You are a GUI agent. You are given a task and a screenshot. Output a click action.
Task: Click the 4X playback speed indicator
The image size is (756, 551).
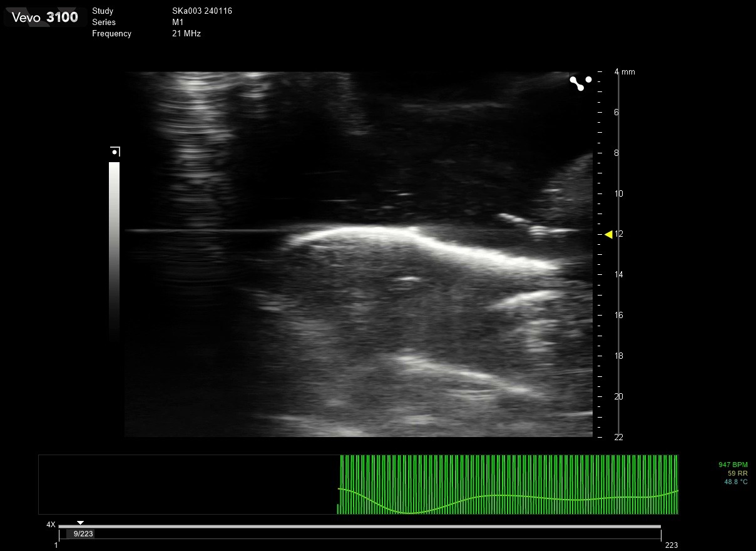[x=51, y=525]
